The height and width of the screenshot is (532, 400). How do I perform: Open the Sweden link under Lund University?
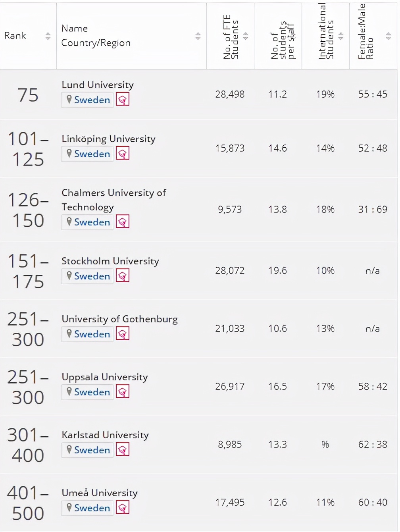pyautogui.click(x=92, y=100)
